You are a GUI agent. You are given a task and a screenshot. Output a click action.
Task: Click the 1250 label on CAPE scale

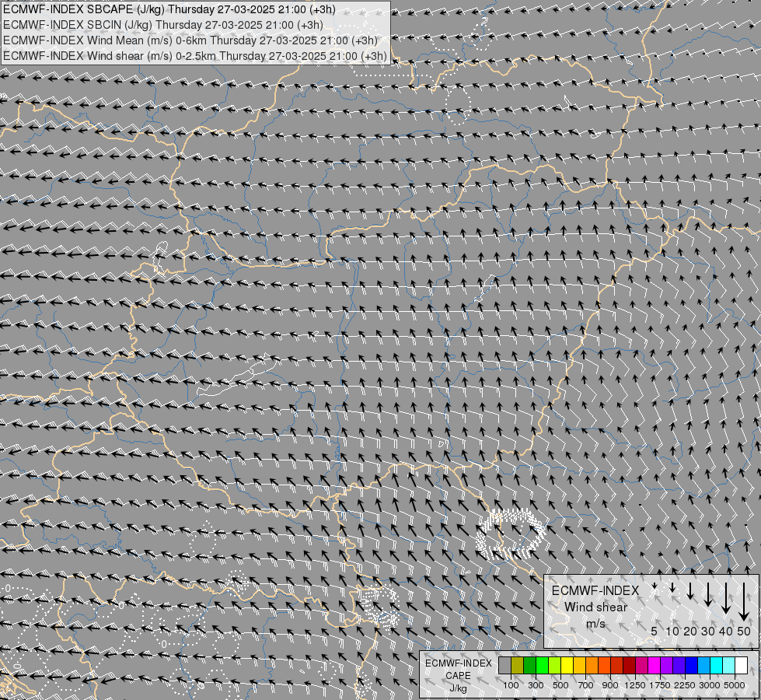pyautogui.click(x=635, y=685)
